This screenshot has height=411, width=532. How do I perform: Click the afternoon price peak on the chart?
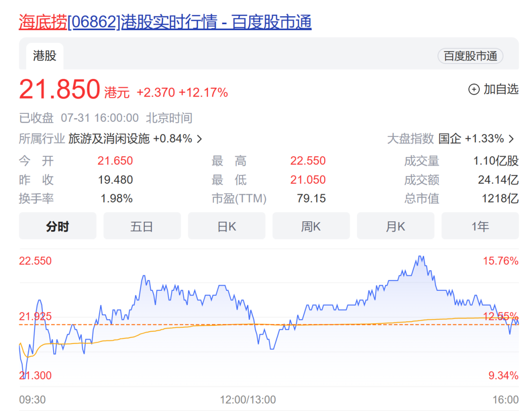click(x=421, y=257)
